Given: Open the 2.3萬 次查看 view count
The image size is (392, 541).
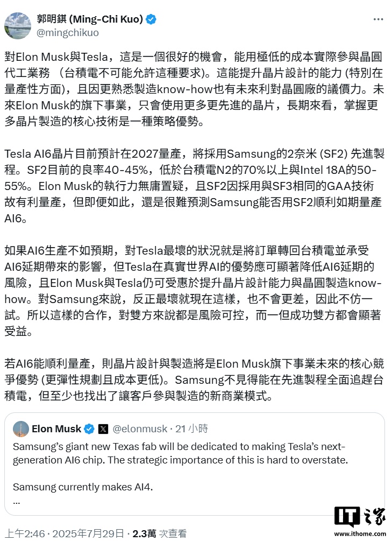Looking at the screenshot, I should [x=160, y=533].
